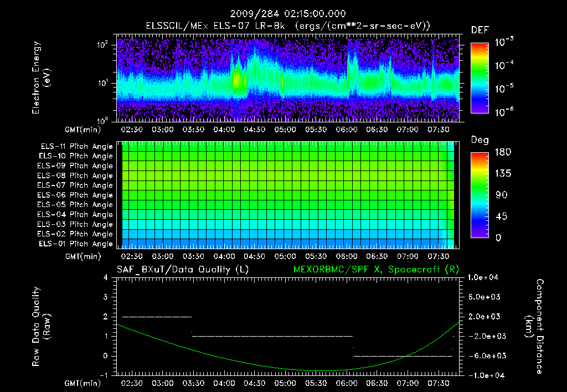
Task: Click inside the pitch angle grid panel
Action: [x=288, y=195]
